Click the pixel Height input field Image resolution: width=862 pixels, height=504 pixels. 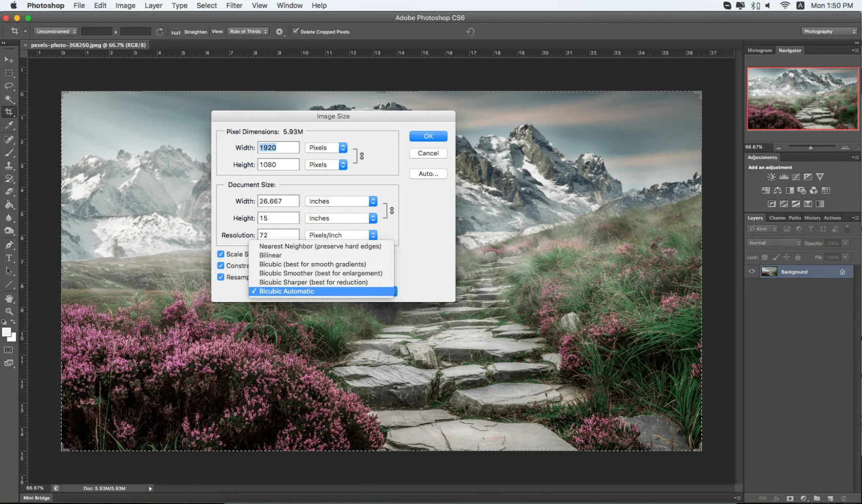coord(278,165)
